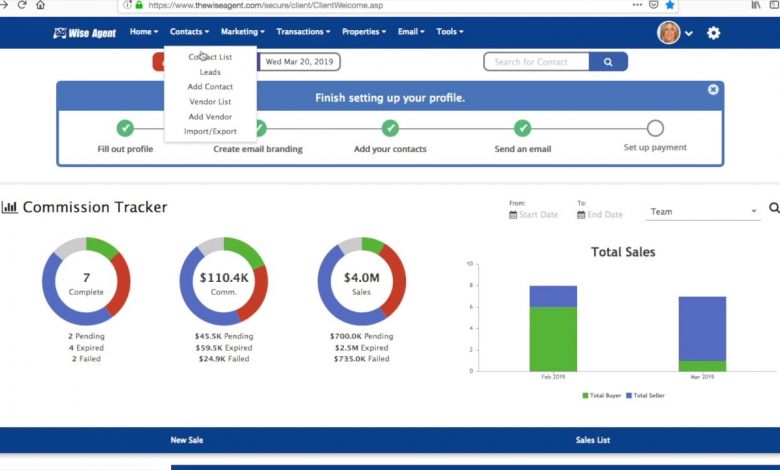The image size is (780, 470).
Task: Select Import/Export menu item
Action: (x=210, y=131)
